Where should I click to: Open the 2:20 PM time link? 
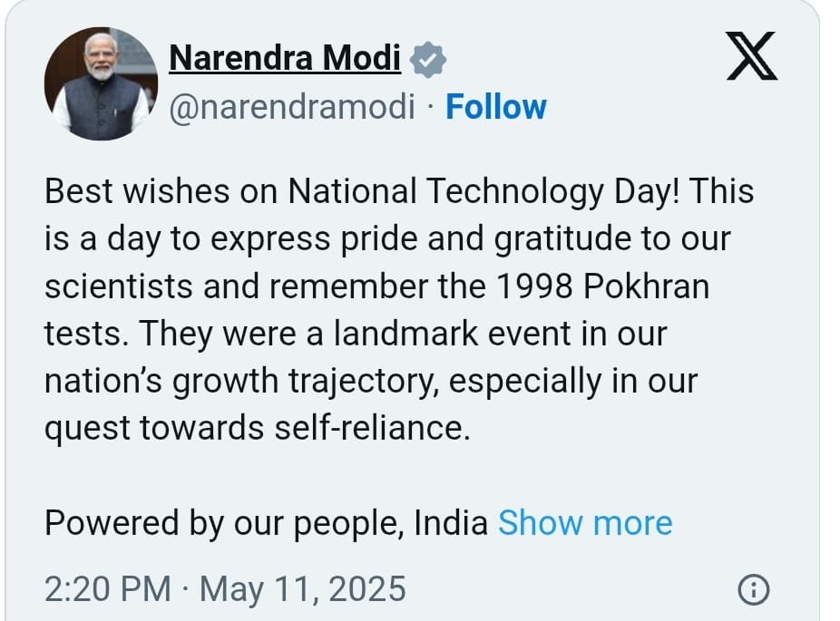click(x=108, y=589)
